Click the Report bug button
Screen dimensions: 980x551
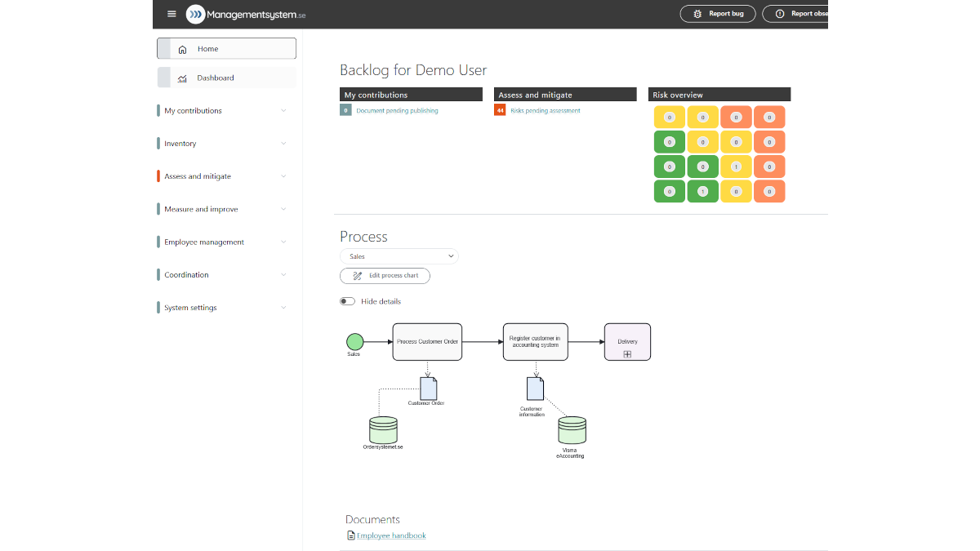coord(718,14)
